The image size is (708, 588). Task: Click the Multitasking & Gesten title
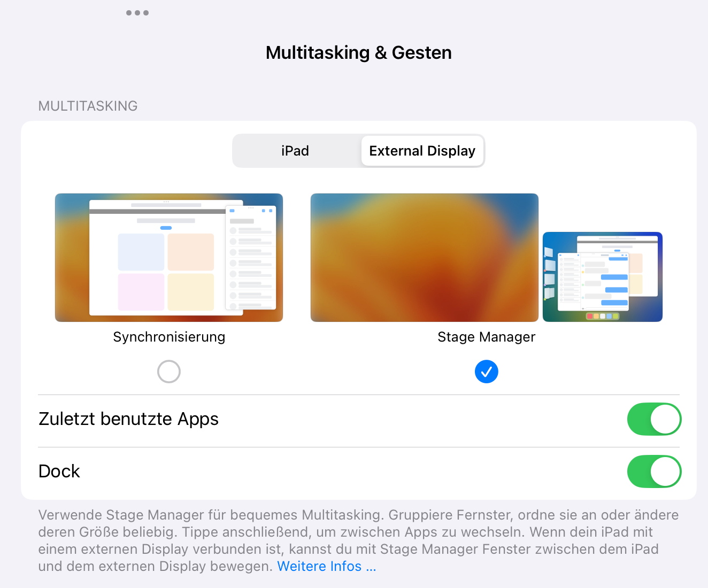pos(359,52)
